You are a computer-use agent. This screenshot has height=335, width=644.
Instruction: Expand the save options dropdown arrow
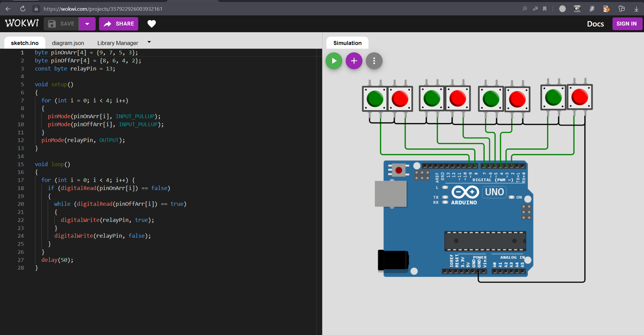(x=87, y=24)
